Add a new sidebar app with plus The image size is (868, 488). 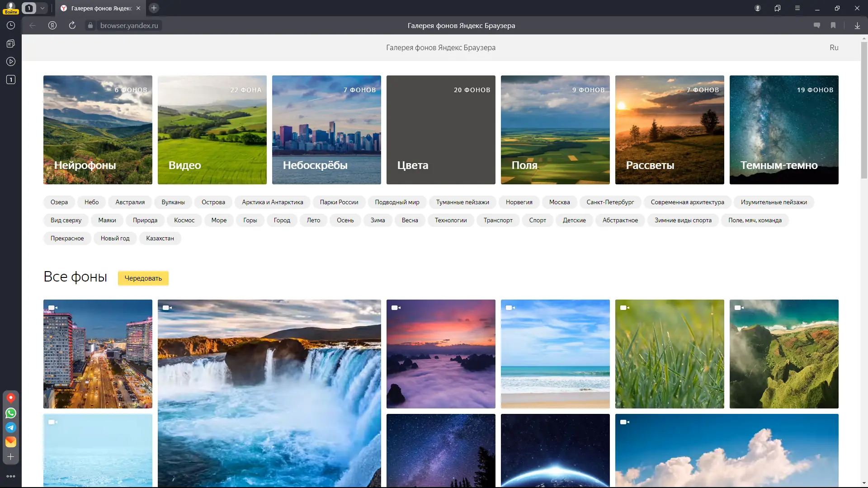[11, 457]
